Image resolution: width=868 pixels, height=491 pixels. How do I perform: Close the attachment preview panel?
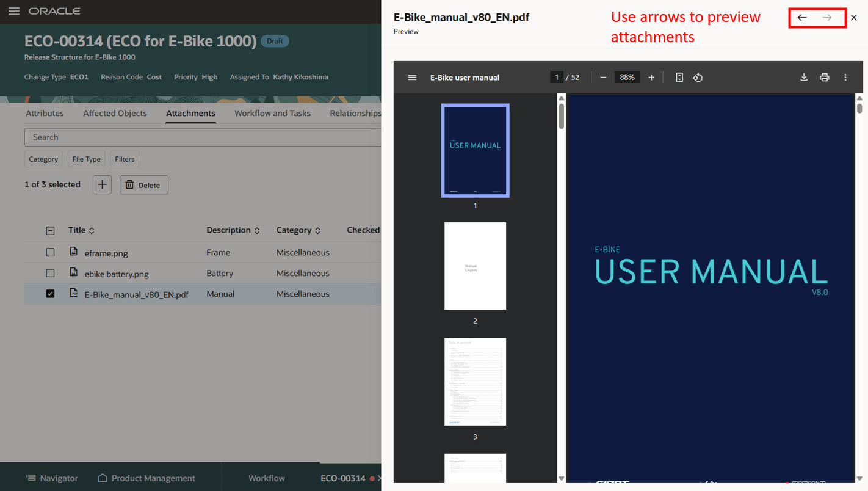854,18
